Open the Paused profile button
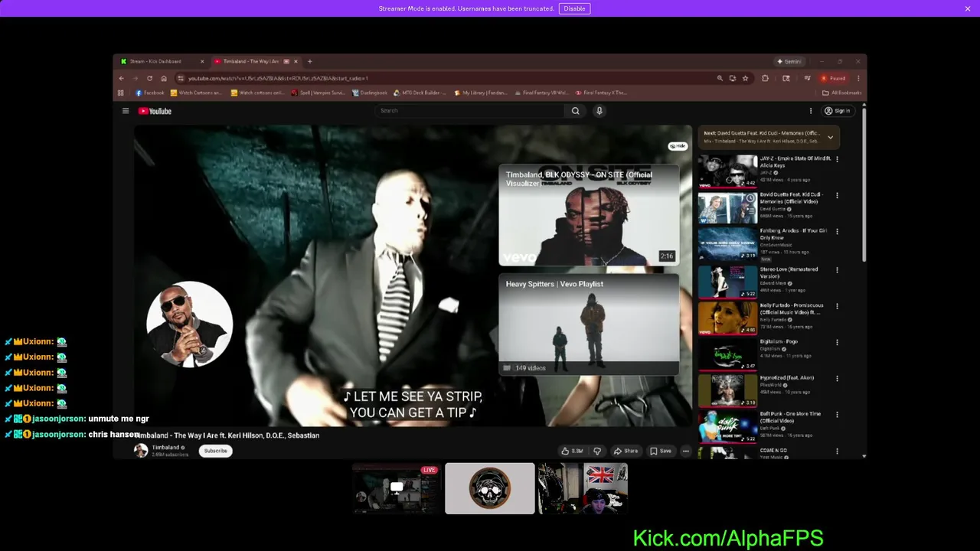This screenshot has width=980, height=551. pos(834,78)
